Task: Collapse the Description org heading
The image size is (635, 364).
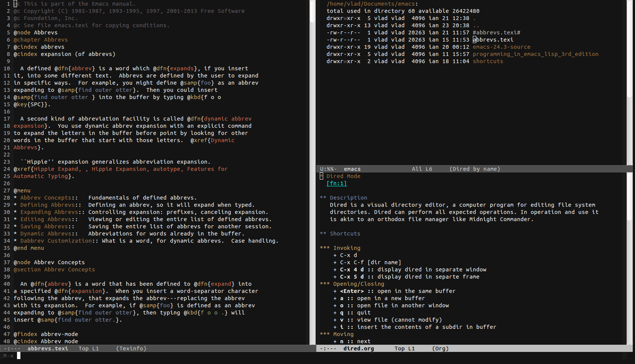Action: pos(343,198)
